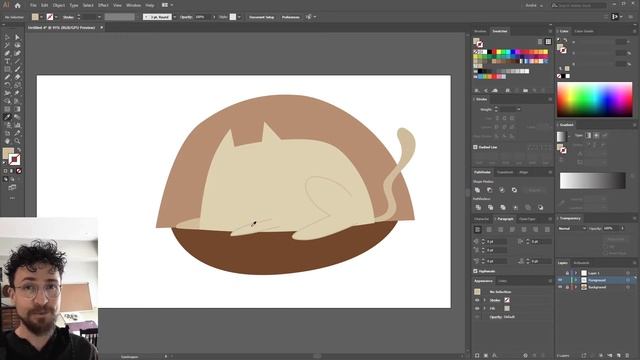Switch to the Artboards tab

pyautogui.click(x=581, y=263)
